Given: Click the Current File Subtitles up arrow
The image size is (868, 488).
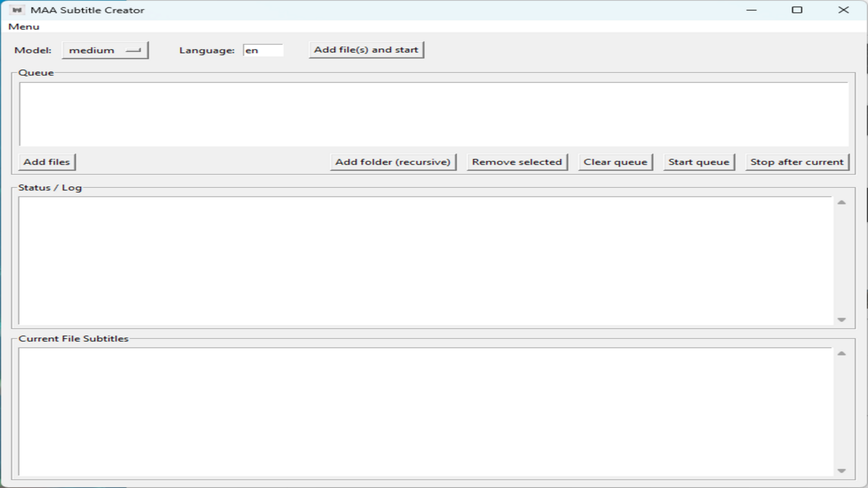Looking at the screenshot, I should click(x=842, y=354).
